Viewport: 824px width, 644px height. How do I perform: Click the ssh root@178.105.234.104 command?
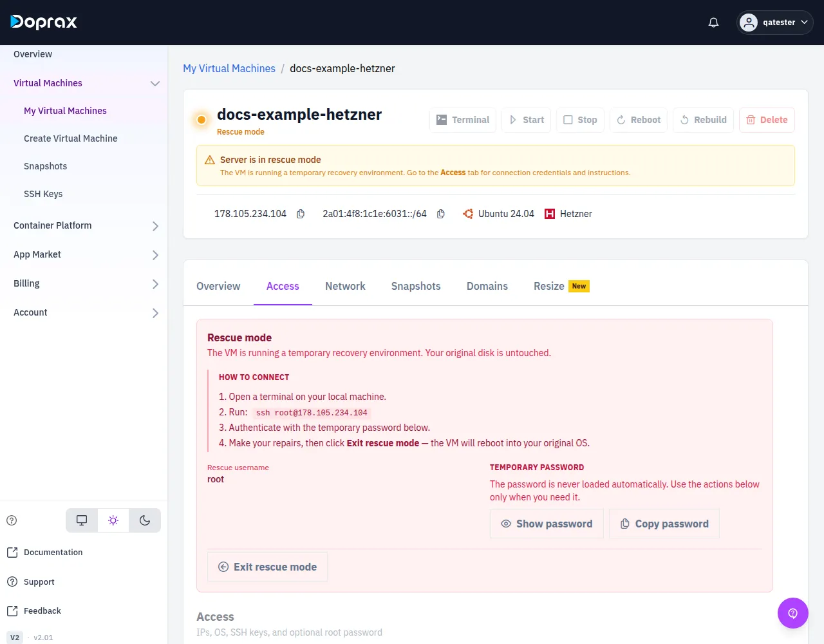[312, 413]
